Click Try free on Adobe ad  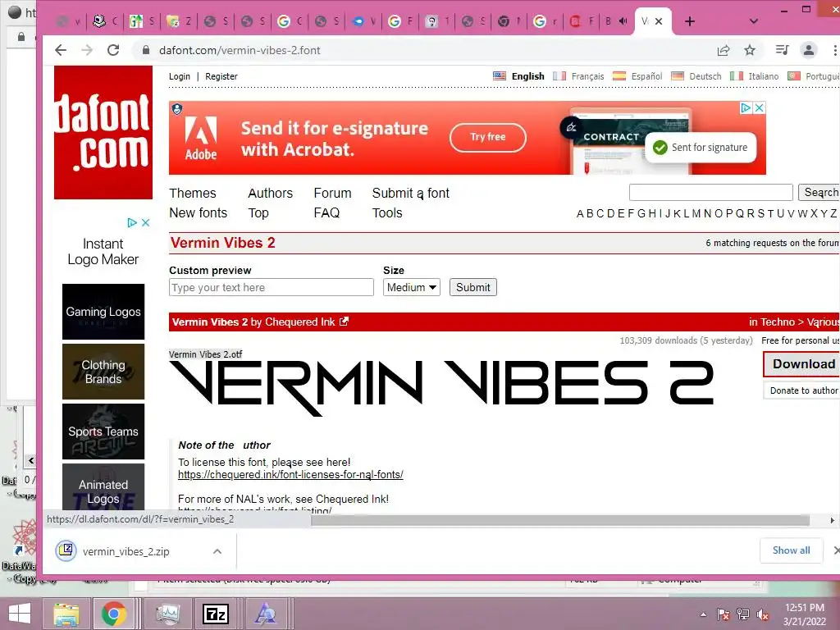tap(488, 137)
